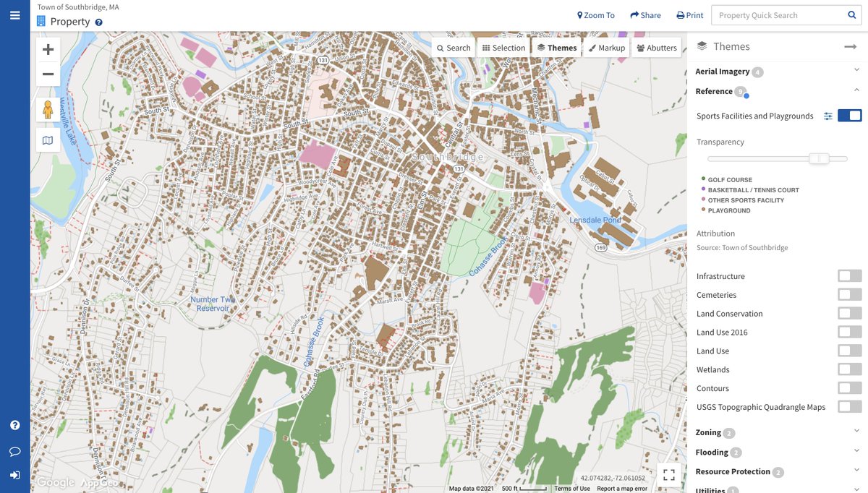The height and width of the screenshot is (493, 868).
Task: Click the help question mark in sidebar
Action: 15,425
